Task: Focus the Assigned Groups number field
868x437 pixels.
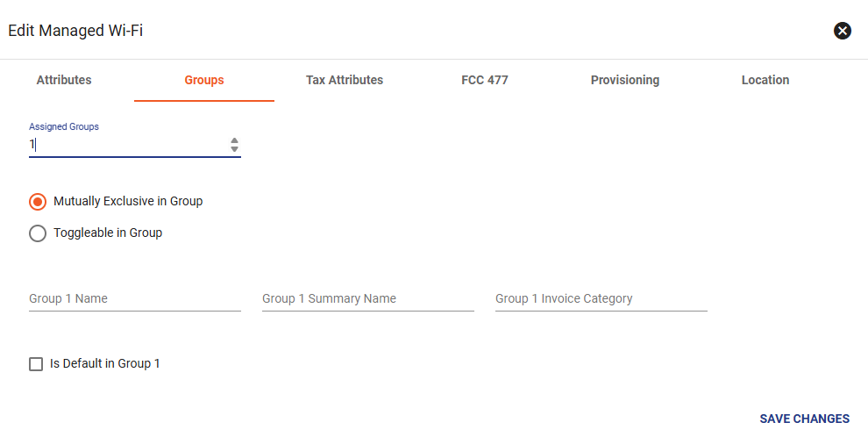Action: (x=127, y=145)
